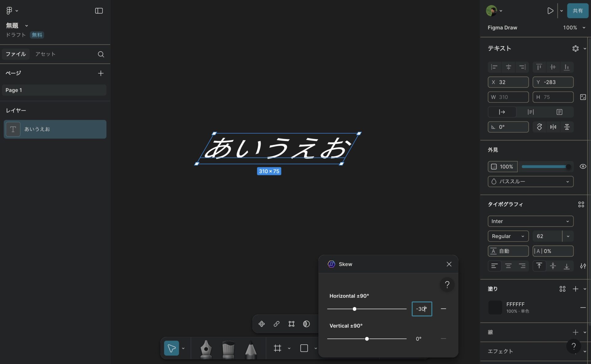Set text align right
591x364 pixels.
coord(522,266)
